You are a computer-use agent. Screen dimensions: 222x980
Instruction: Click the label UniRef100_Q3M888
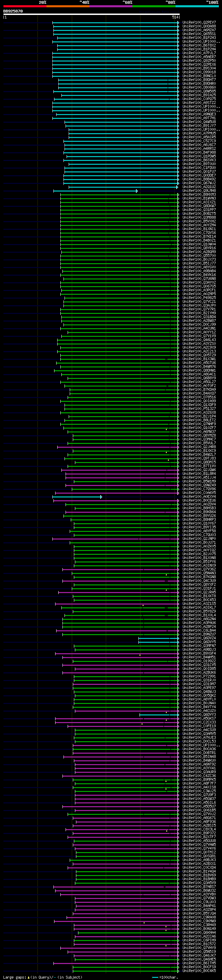click(199, 218)
